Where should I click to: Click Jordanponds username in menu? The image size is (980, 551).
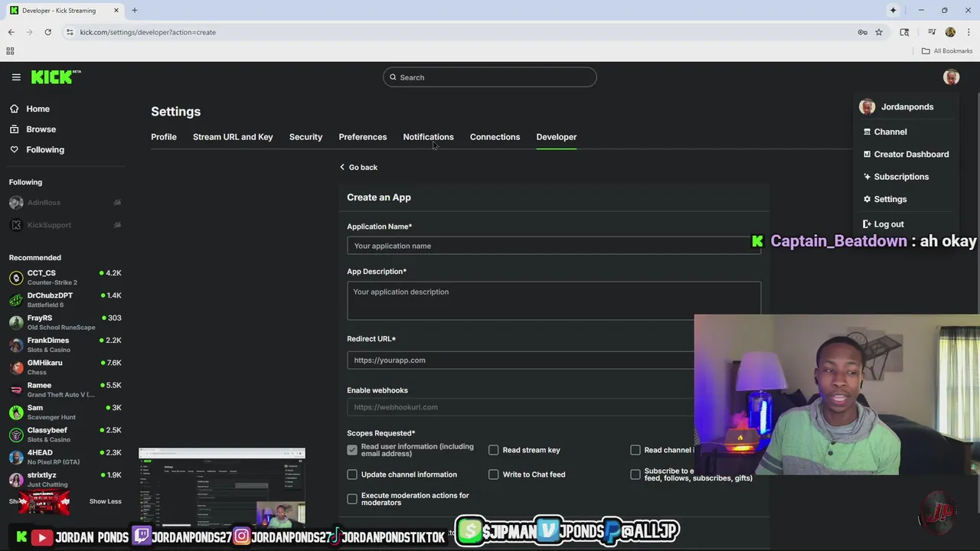point(907,107)
